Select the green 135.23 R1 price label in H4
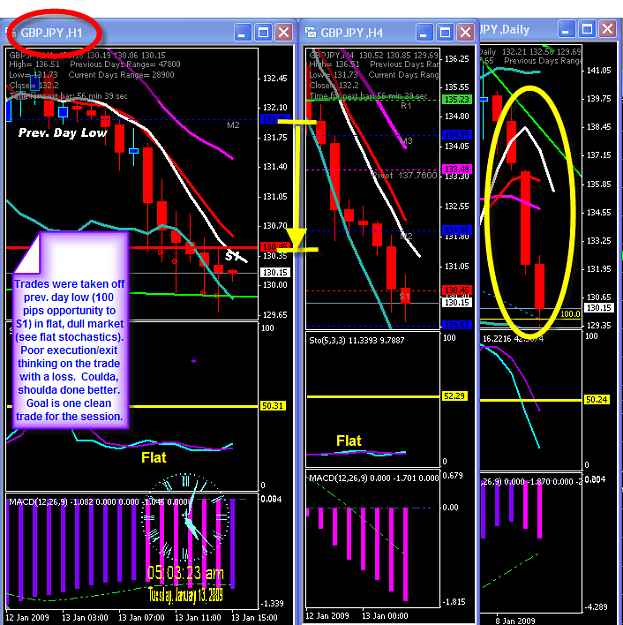Image resolution: width=623 pixels, height=625 pixels. click(457, 99)
